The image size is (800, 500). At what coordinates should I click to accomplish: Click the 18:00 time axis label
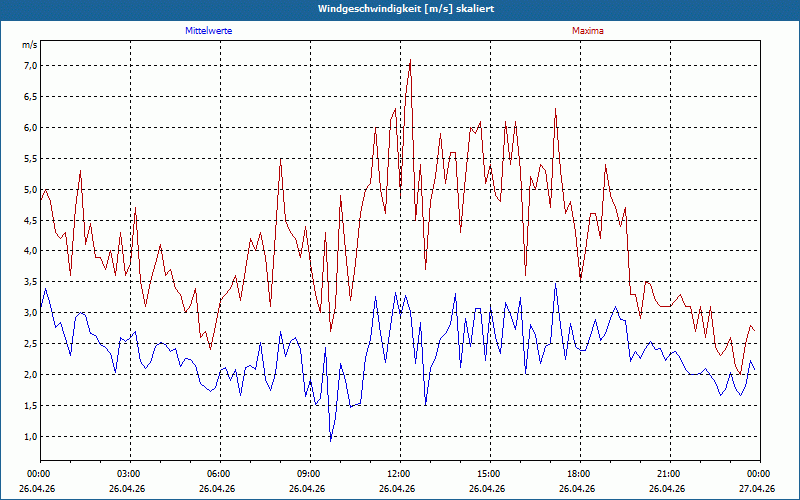point(580,473)
